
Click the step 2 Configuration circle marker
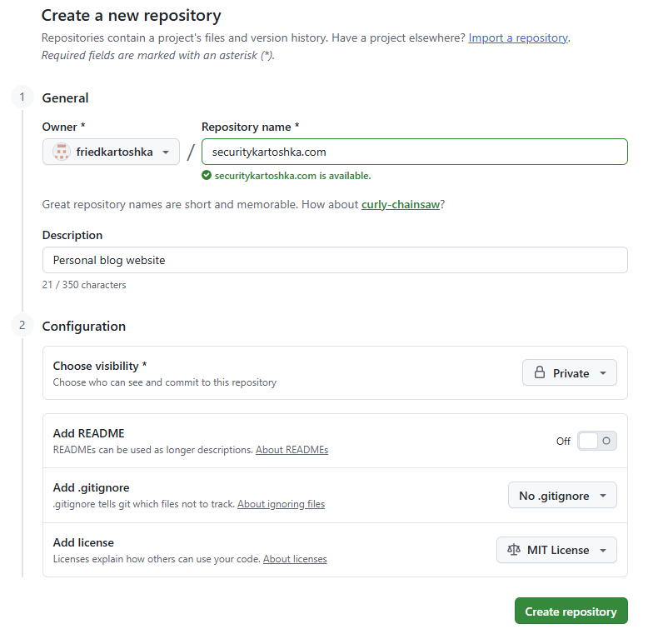[x=22, y=325]
